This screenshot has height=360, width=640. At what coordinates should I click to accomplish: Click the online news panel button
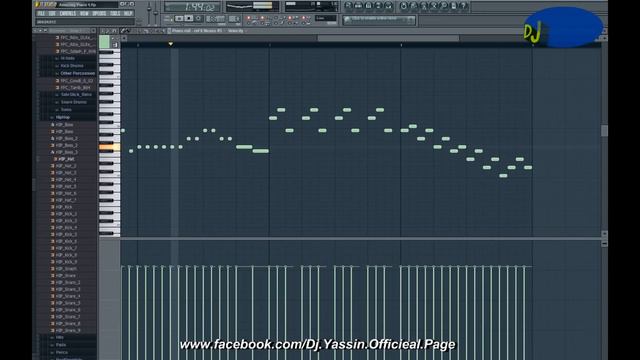379,20
